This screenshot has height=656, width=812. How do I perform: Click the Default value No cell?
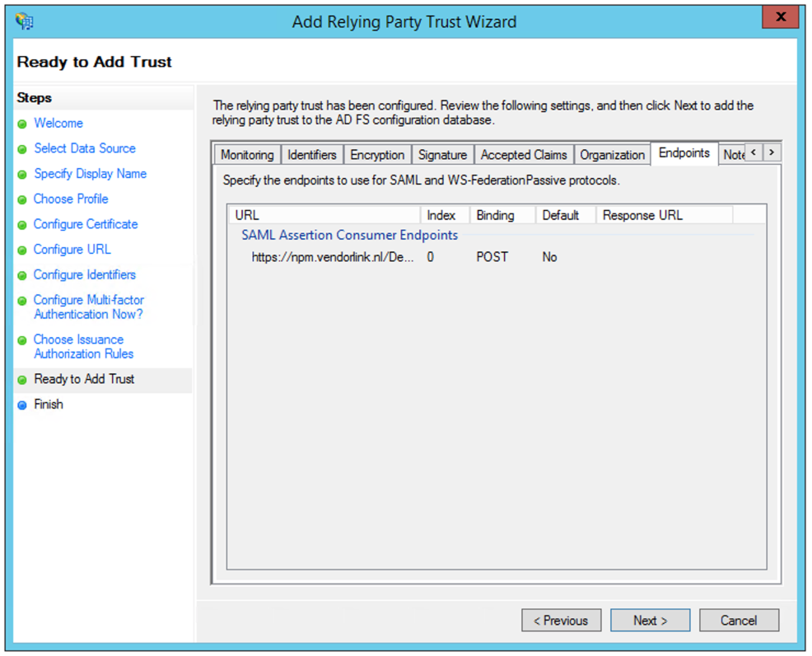pos(549,257)
